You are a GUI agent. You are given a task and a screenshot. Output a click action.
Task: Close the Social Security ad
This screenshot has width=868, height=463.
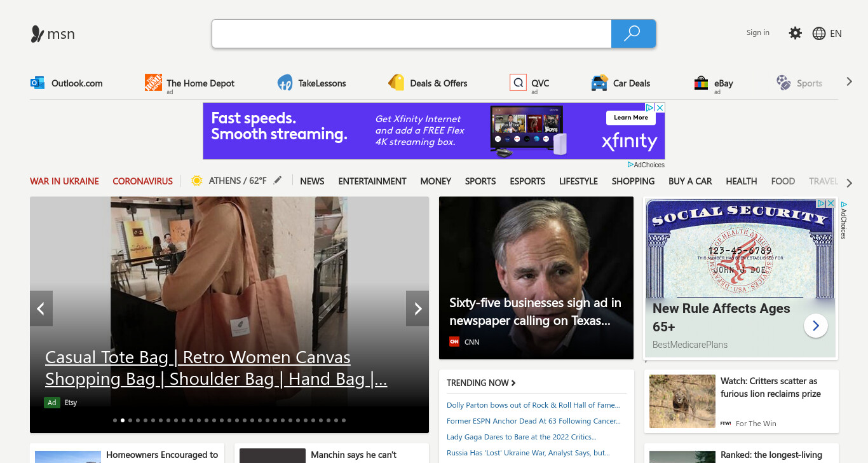(831, 204)
